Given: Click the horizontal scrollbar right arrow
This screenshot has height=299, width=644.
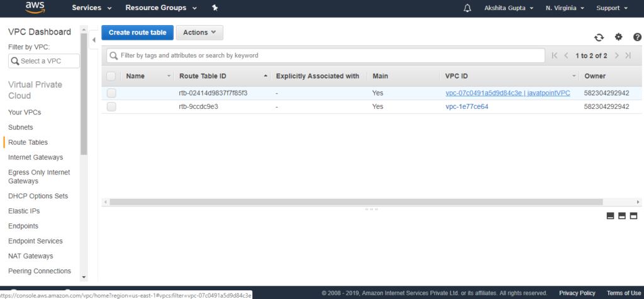Looking at the screenshot, I should tap(638, 202).
